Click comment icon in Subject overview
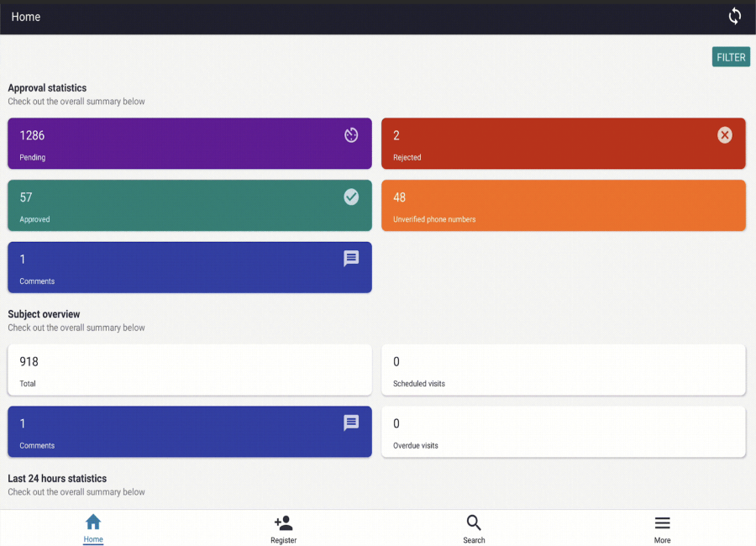Screen dimensions: 756x546 pyautogui.click(x=351, y=423)
